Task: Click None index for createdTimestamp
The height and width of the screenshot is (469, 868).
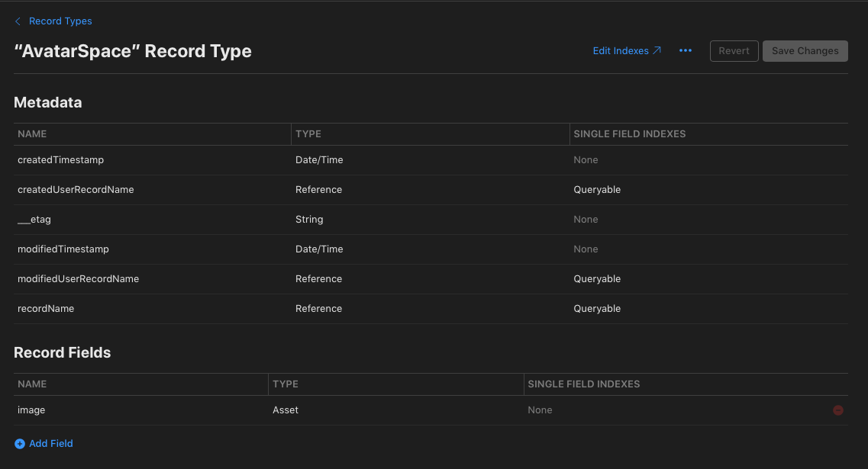Action: coord(586,160)
